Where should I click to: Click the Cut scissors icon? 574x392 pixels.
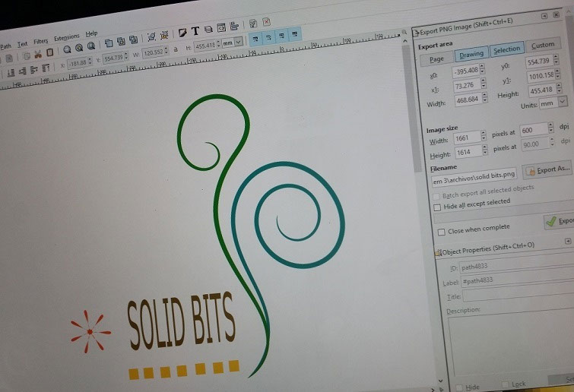point(37,55)
